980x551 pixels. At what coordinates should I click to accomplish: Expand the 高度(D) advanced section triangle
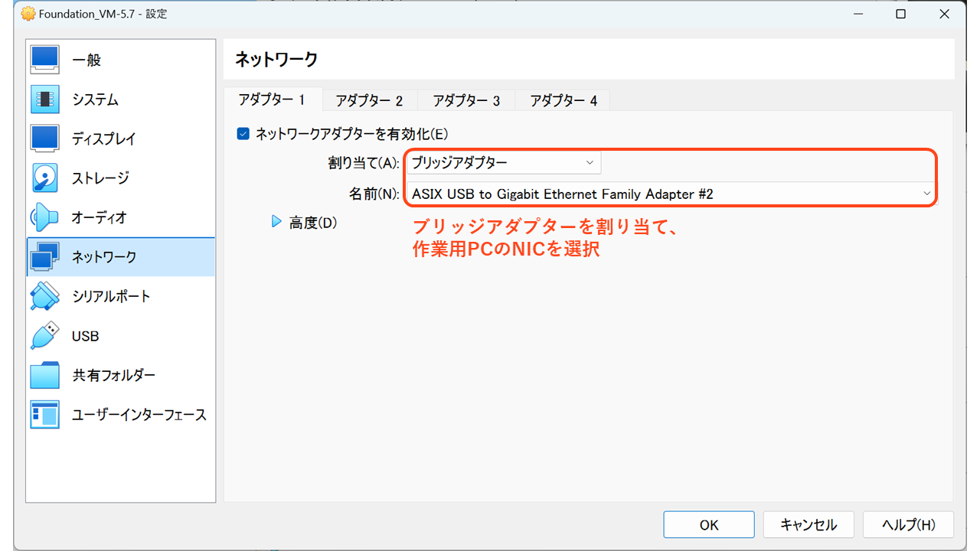pos(277,223)
